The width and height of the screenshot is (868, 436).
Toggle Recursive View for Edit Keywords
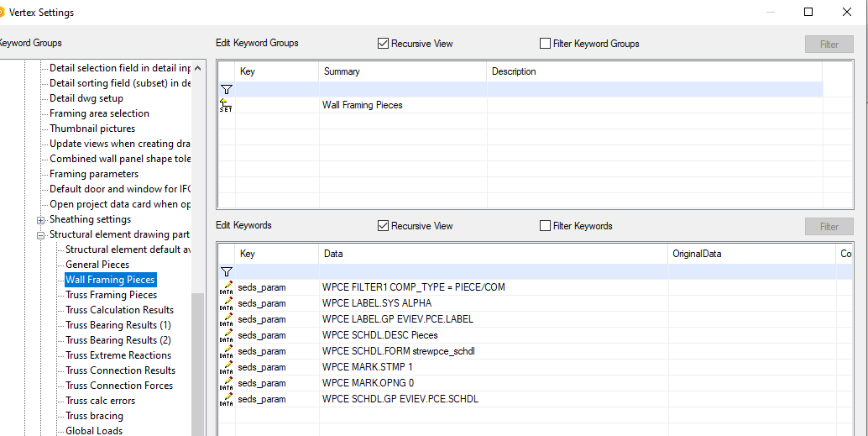coord(384,226)
